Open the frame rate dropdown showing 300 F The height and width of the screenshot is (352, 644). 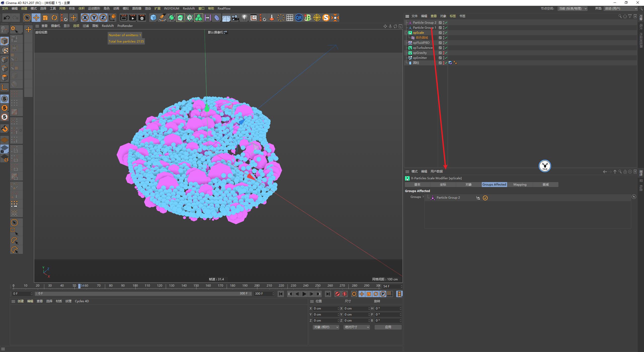tap(274, 293)
